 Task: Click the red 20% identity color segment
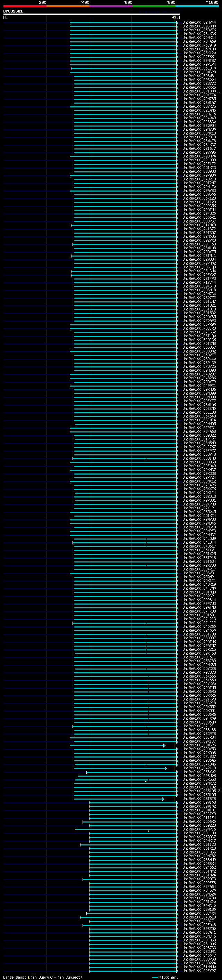(x=25, y=6)
